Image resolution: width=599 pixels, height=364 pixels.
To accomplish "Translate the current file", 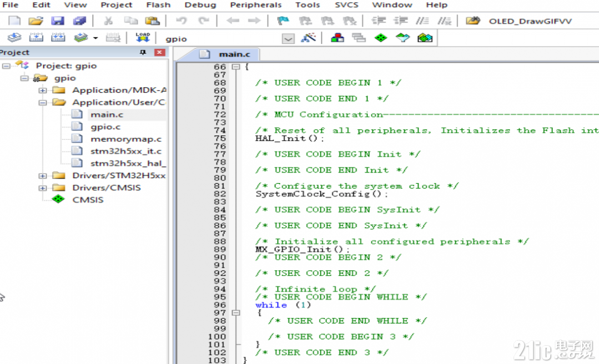I will click(x=14, y=37).
